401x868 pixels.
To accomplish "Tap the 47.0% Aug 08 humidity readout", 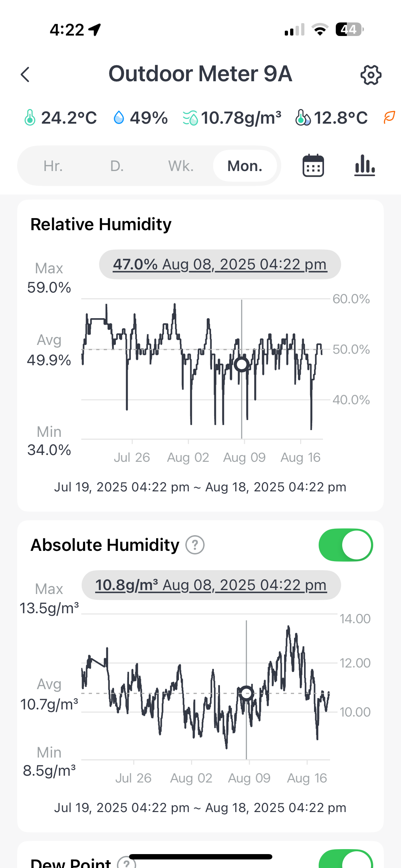I will point(220,264).
